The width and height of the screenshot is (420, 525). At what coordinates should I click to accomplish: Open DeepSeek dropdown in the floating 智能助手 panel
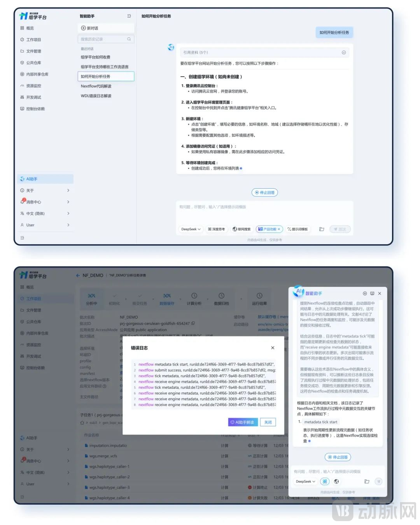(x=305, y=481)
